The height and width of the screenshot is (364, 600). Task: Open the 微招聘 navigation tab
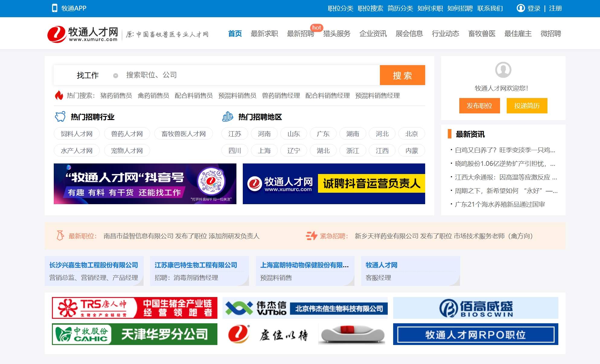click(x=551, y=33)
